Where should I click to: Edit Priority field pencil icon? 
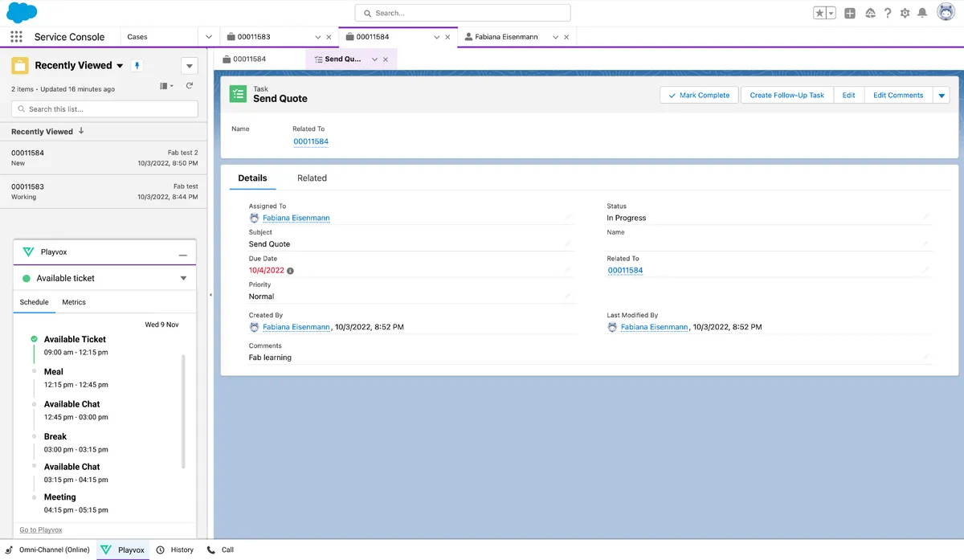[568, 296]
